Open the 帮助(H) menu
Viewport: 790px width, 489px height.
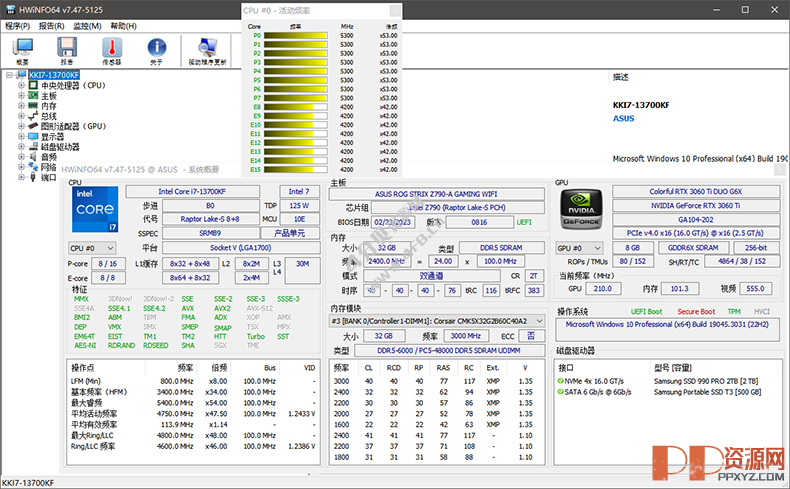(123, 26)
